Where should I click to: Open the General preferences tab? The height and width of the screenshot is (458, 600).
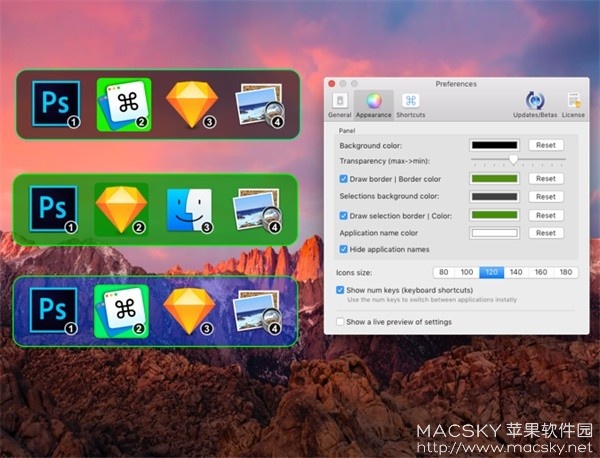click(339, 105)
